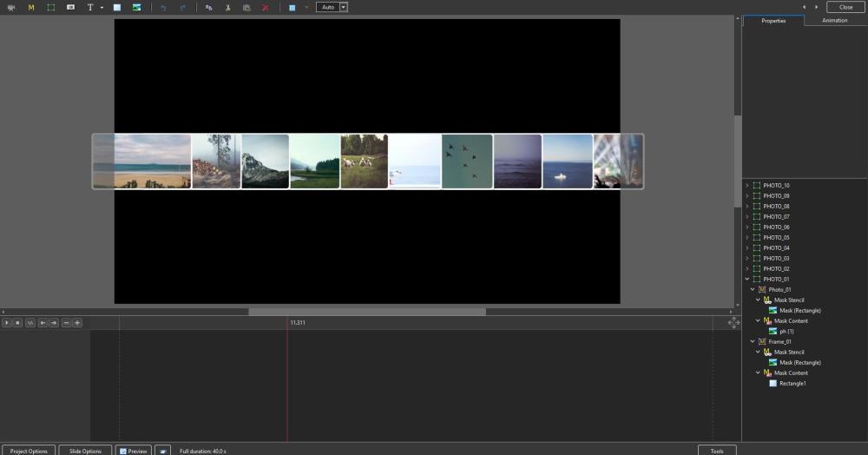Collapse the PHOTO_01 object group
868x455 pixels.
746,279
